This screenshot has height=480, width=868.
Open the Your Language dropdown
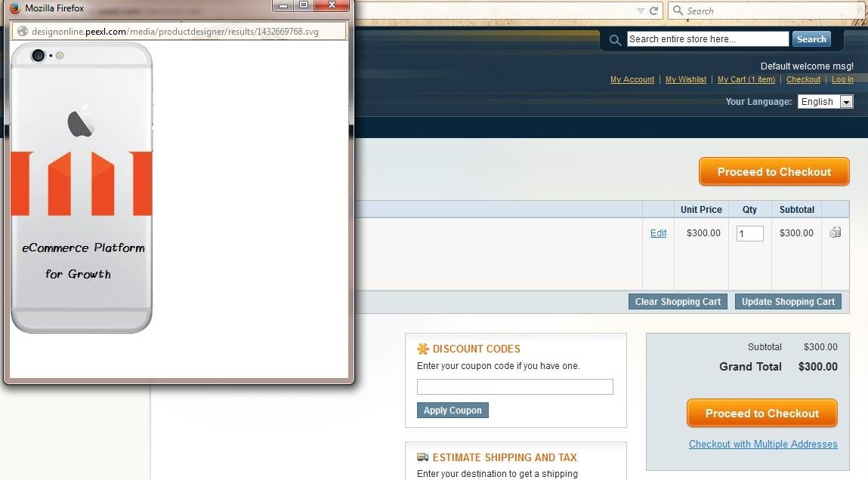coord(826,102)
